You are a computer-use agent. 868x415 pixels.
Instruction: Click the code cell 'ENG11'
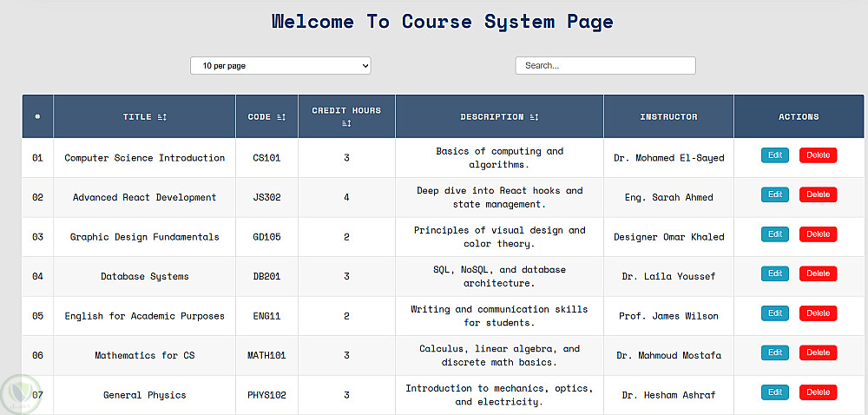click(x=266, y=316)
